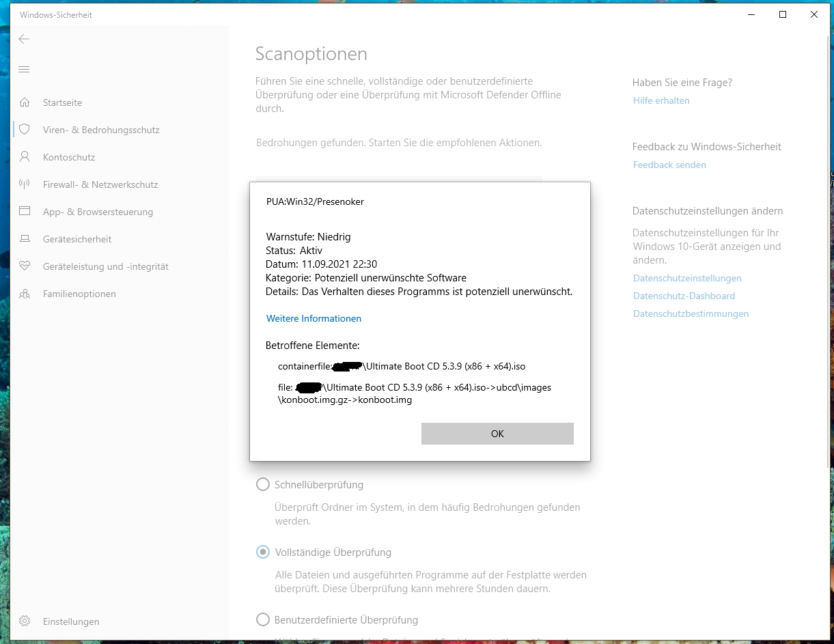Image resolution: width=834 pixels, height=644 pixels.
Task: Confirm the threat dialog with OK
Action: pos(497,434)
